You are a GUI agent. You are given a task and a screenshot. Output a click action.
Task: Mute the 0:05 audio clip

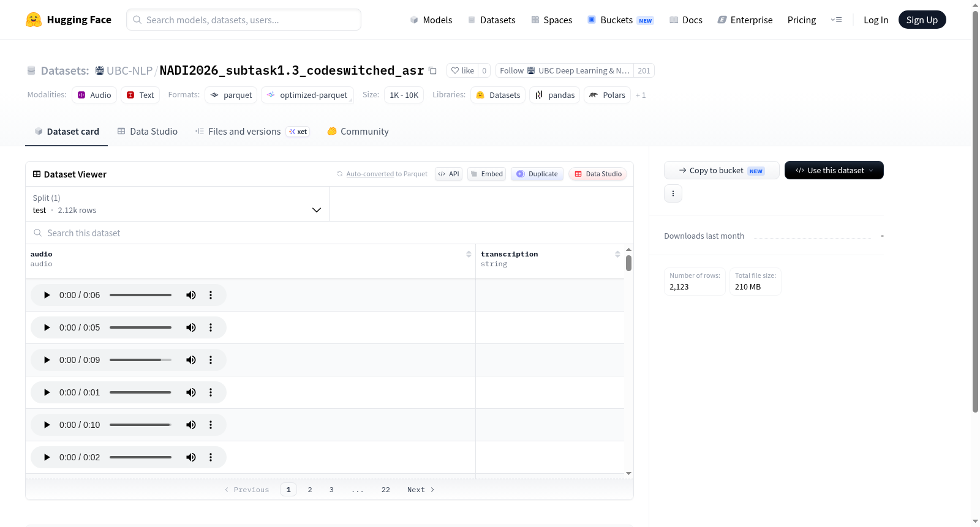click(x=191, y=327)
